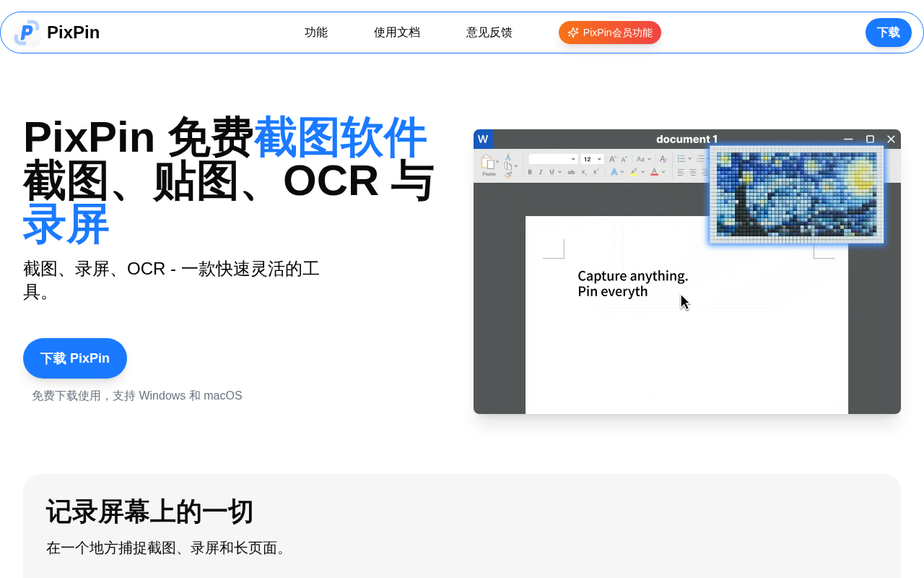Click the Numbering list icon in the demo toolbar

[x=700, y=159]
